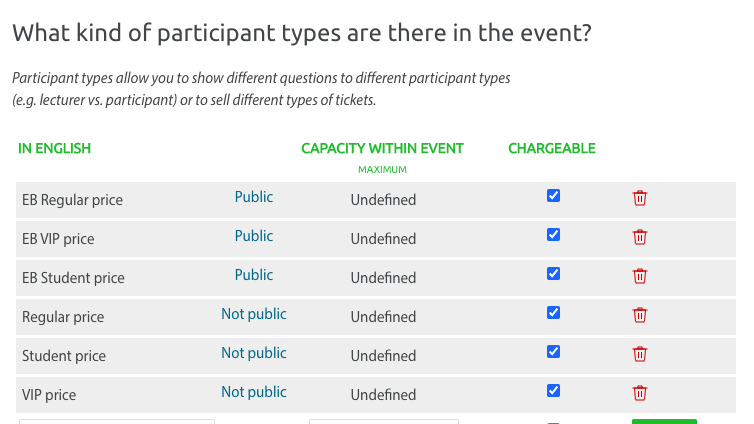The image size is (754, 424).
Task: Toggle the Student price chargeable checkbox
Action: [x=553, y=352]
